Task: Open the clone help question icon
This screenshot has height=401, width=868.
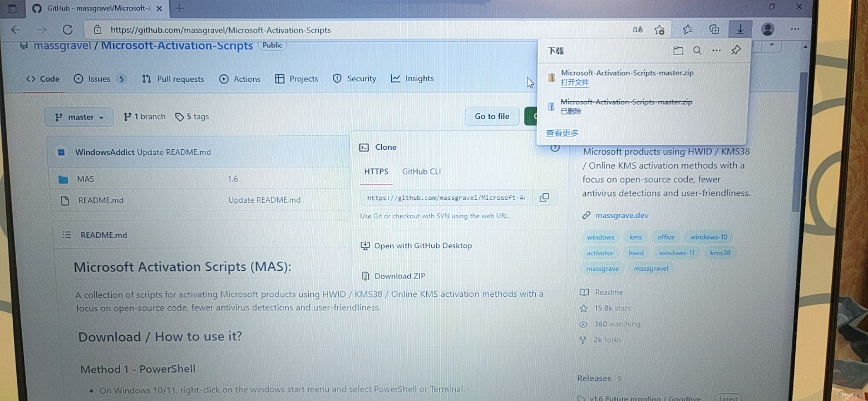Action: [555, 148]
